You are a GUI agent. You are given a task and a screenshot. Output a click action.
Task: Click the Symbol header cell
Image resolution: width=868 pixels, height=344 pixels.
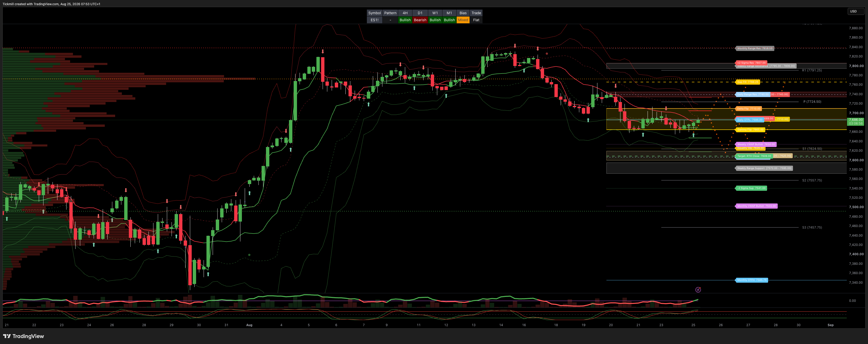[374, 13]
